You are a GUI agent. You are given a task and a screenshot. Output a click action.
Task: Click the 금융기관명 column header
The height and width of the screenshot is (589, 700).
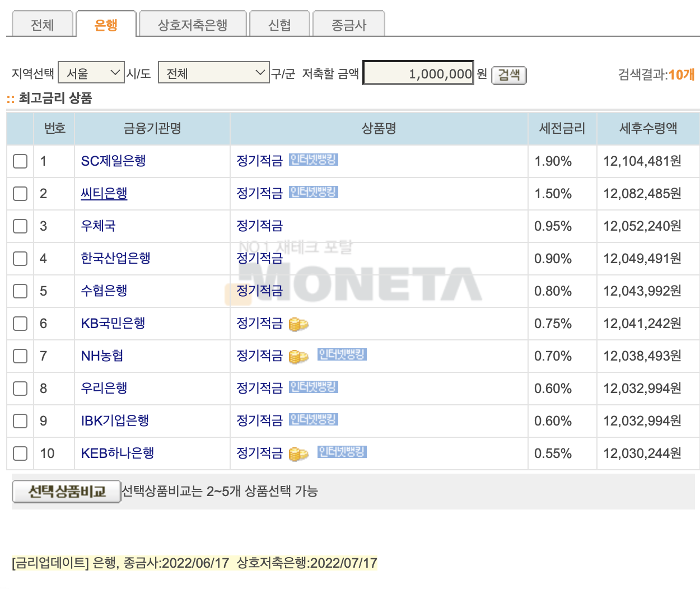(152, 129)
